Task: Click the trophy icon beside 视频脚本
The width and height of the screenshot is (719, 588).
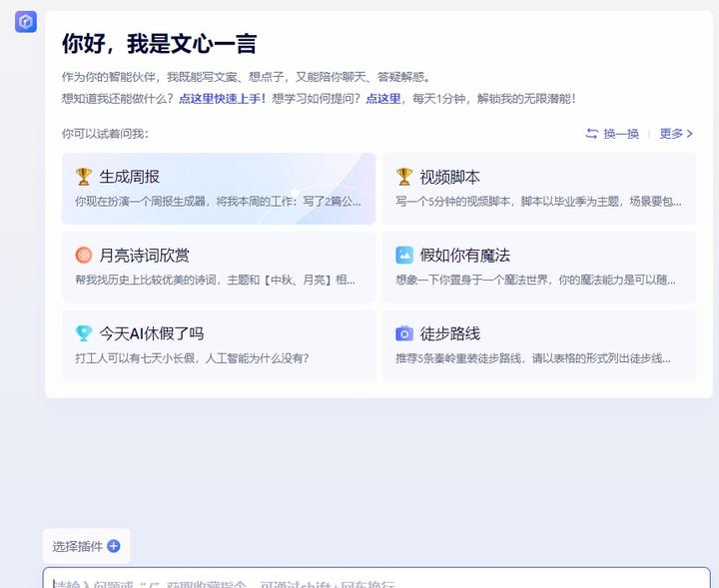Action: (404, 177)
